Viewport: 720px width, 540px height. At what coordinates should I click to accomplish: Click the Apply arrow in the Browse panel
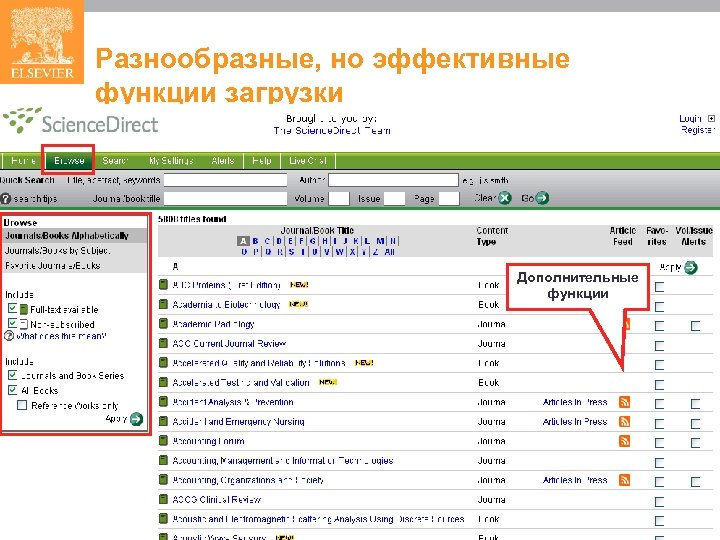coord(136,419)
